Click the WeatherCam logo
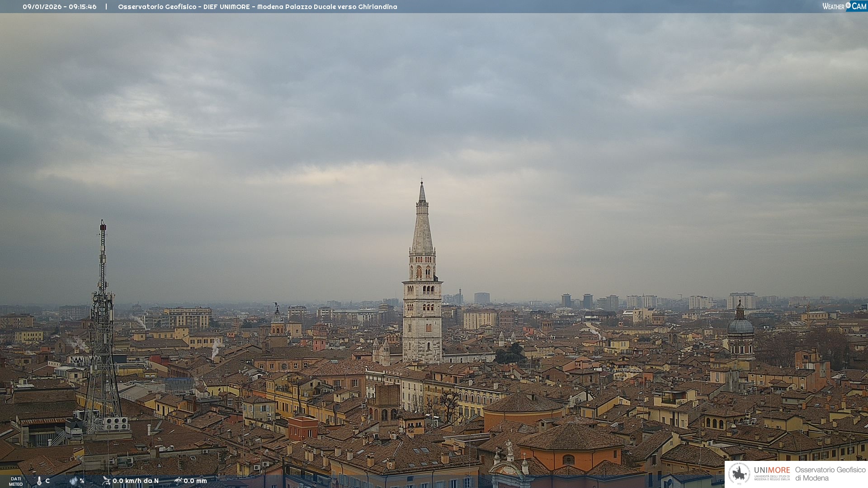 point(844,6)
